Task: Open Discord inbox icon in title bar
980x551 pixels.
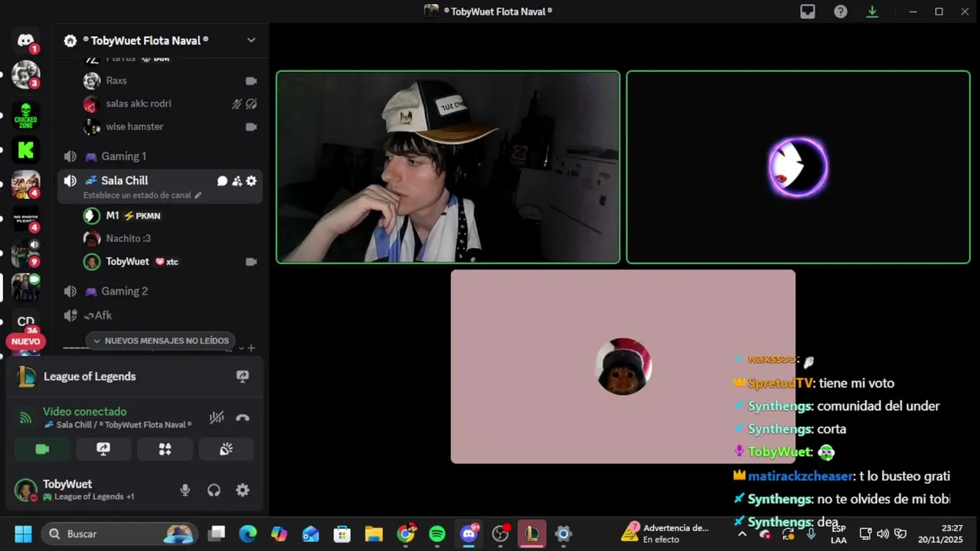Action: (808, 11)
